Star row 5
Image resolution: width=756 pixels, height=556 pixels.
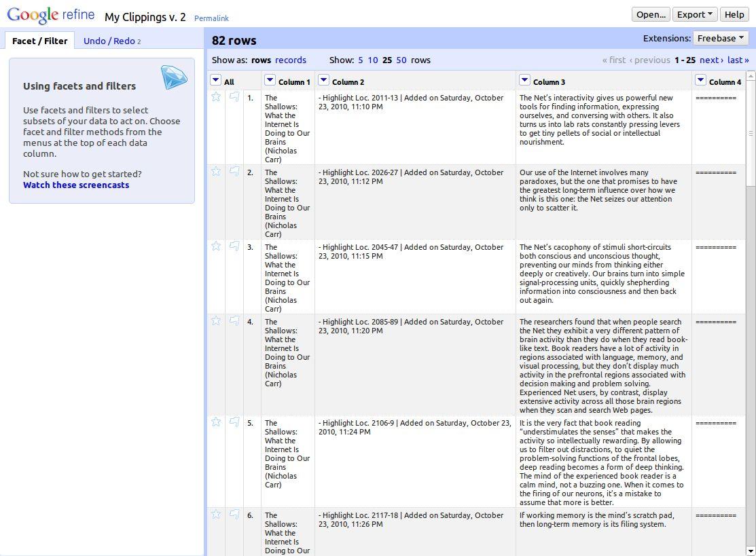[216, 422]
